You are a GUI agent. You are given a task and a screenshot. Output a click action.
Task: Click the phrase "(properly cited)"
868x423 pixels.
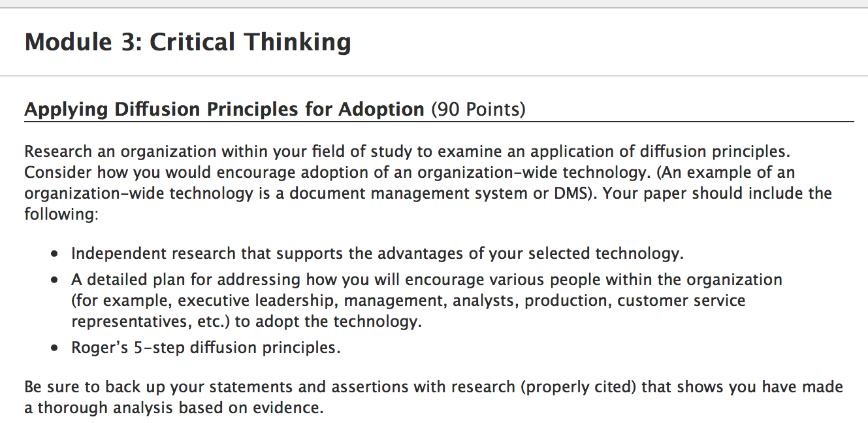tap(578, 387)
